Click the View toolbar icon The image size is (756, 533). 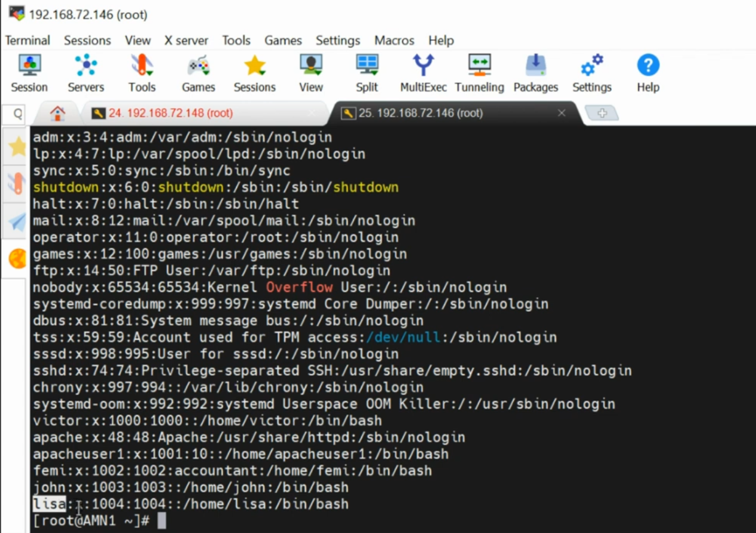310,72
